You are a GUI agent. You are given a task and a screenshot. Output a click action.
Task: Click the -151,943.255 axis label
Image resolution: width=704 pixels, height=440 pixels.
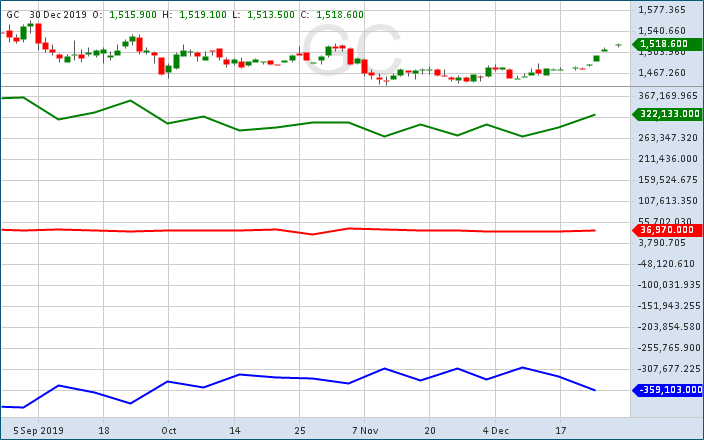pos(669,306)
